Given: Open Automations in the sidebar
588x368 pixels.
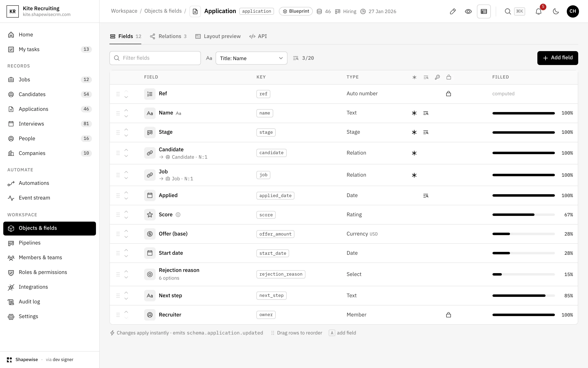Looking at the screenshot, I should (50, 183).
